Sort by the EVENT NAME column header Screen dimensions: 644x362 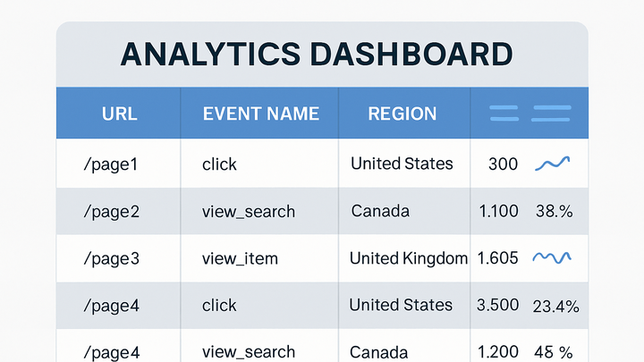tap(261, 114)
